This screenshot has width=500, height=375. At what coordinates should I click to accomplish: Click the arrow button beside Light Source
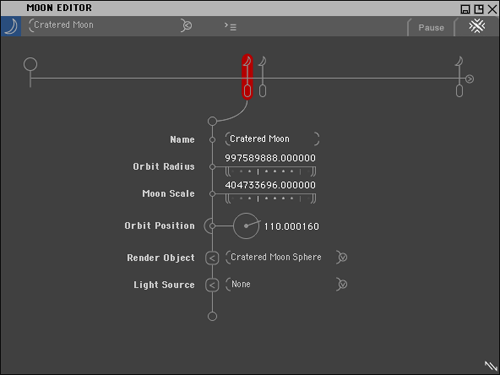tap(212, 285)
